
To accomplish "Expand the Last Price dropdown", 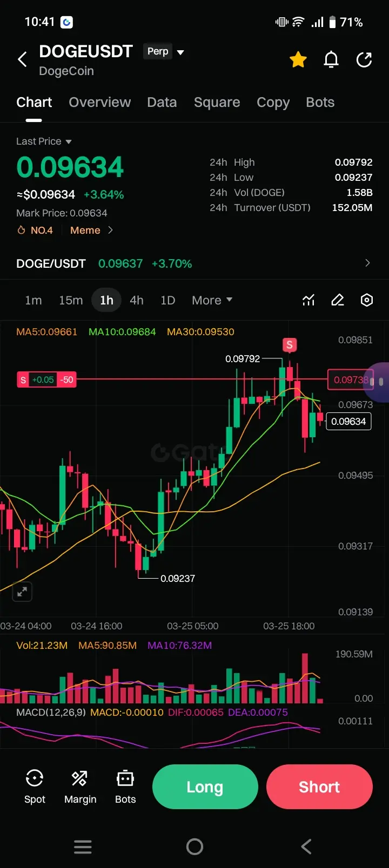I will click(x=44, y=141).
